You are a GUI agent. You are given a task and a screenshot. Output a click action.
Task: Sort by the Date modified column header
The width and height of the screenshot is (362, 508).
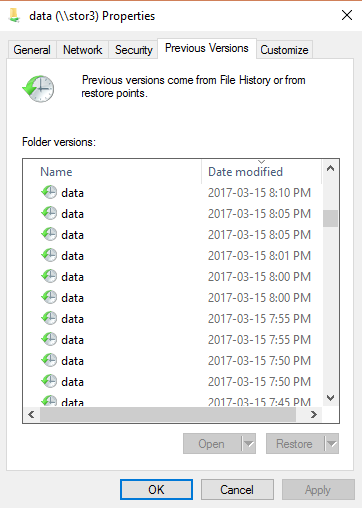click(261, 172)
